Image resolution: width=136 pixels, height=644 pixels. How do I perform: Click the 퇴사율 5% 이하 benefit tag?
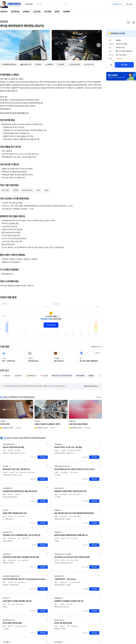pos(26,65)
